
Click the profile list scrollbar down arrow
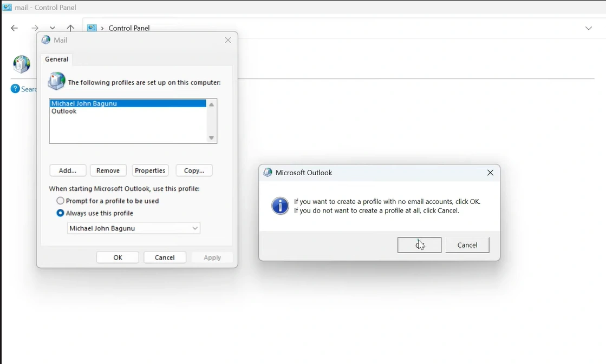pos(211,138)
